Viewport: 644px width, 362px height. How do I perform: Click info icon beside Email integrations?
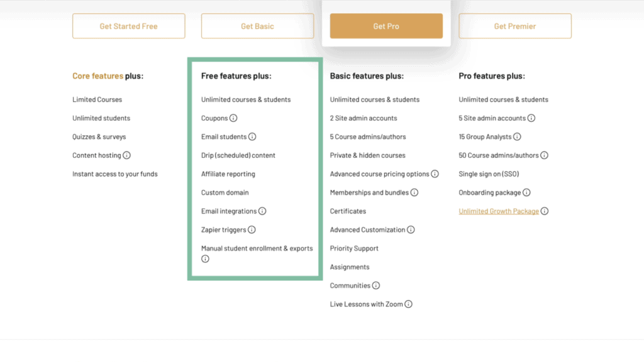(262, 211)
